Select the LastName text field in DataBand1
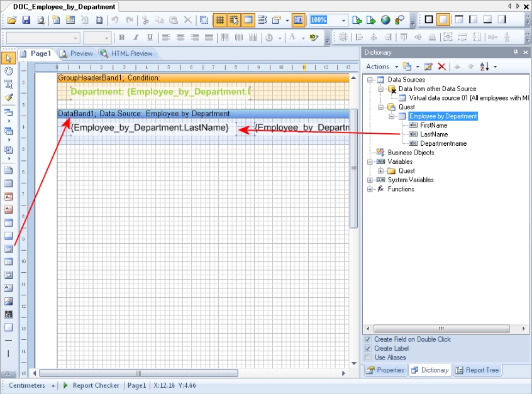532x394 pixels. (x=153, y=128)
